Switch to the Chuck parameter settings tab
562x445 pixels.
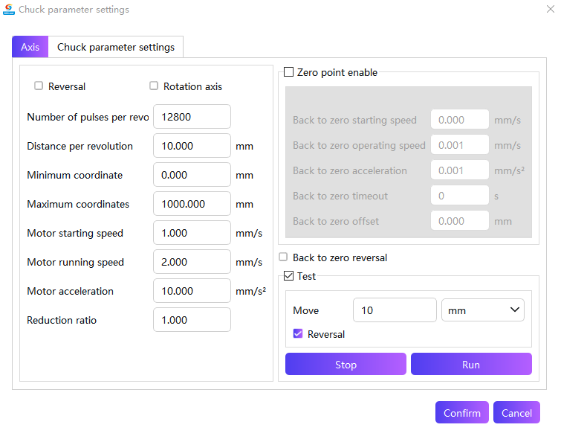tap(116, 47)
